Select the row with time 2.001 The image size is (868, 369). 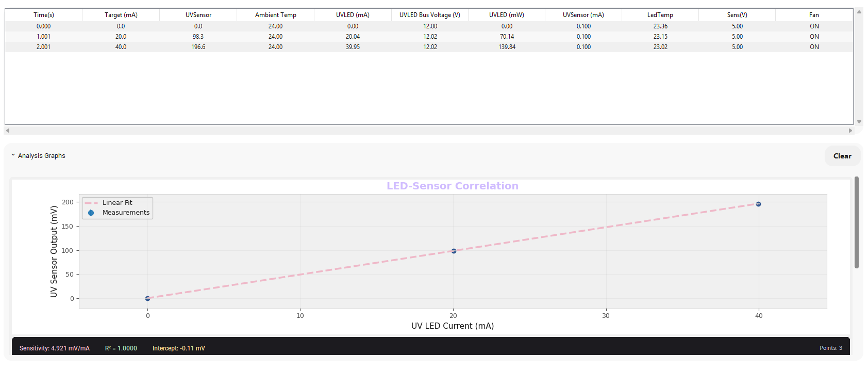coord(429,47)
